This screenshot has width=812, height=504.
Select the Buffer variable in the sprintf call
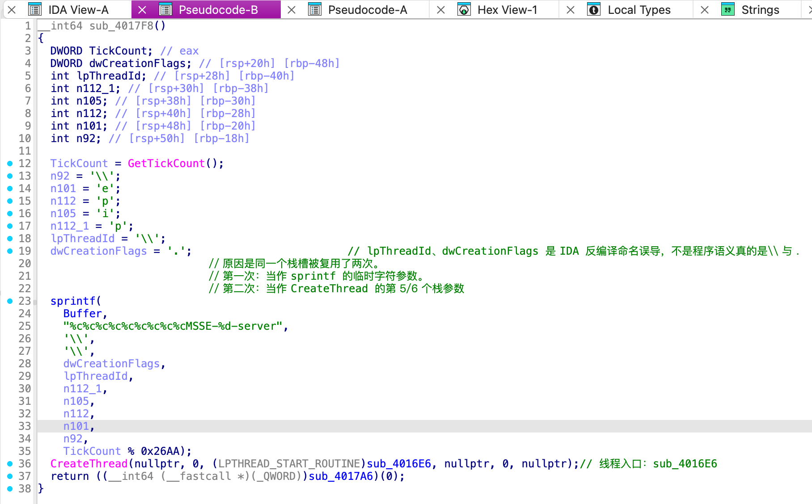83,314
